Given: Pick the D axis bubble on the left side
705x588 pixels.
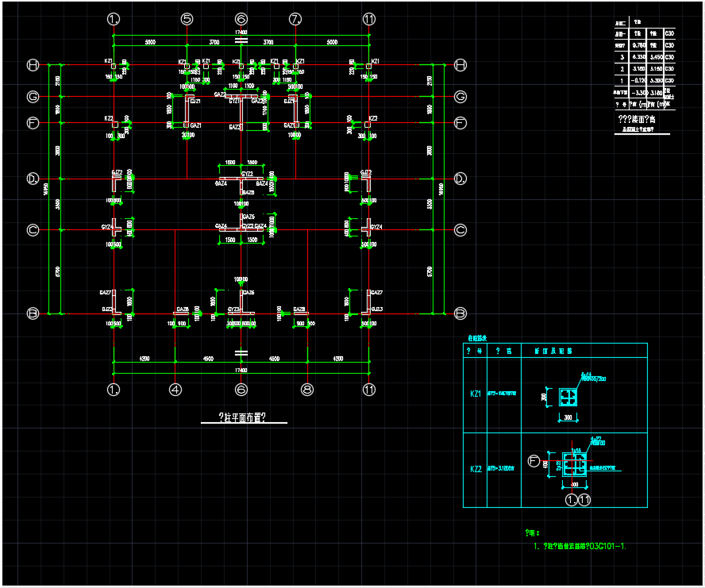Looking at the screenshot, I should coord(33,179).
